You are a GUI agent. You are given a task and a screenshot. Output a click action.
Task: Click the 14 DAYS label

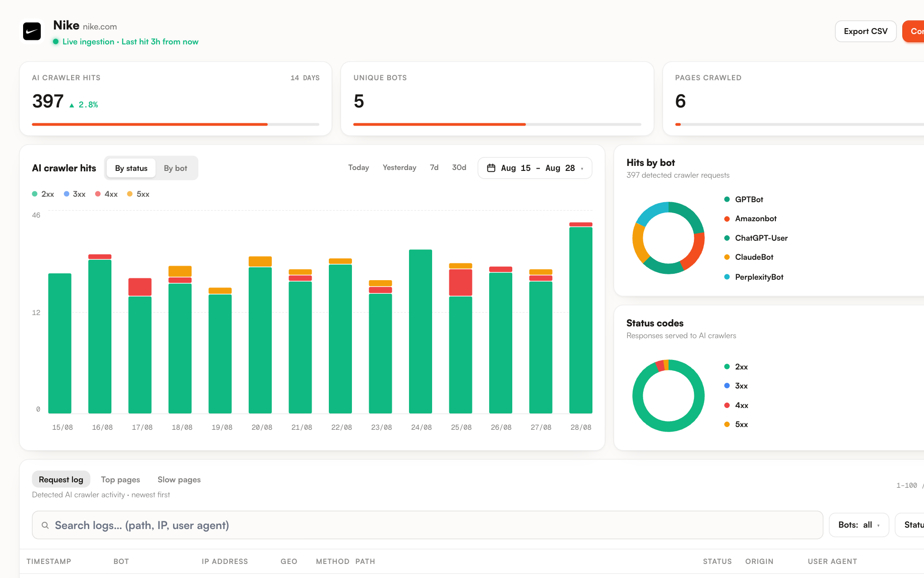point(305,78)
